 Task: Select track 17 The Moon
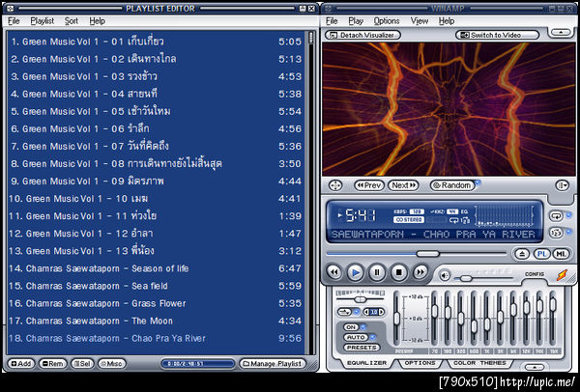tap(156, 321)
